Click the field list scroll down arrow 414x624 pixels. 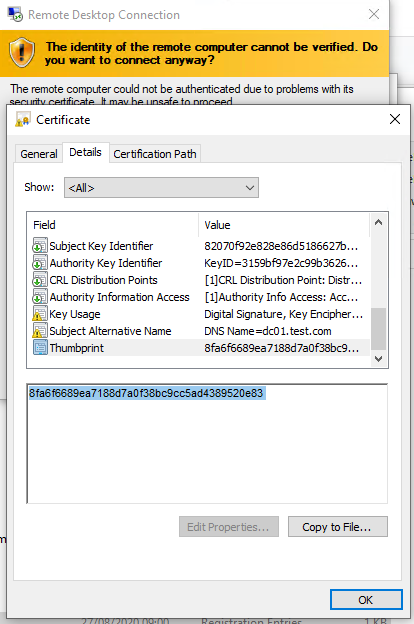379,359
